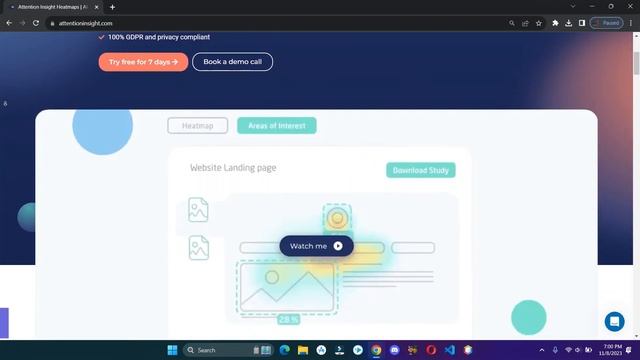This screenshot has height=360, width=640.
Task: Open the Wi-Fi network tray icon
Action: (568, 350)
